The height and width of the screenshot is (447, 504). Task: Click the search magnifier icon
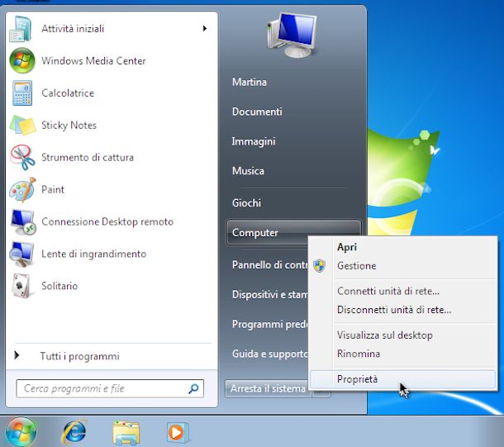[193, 388]
